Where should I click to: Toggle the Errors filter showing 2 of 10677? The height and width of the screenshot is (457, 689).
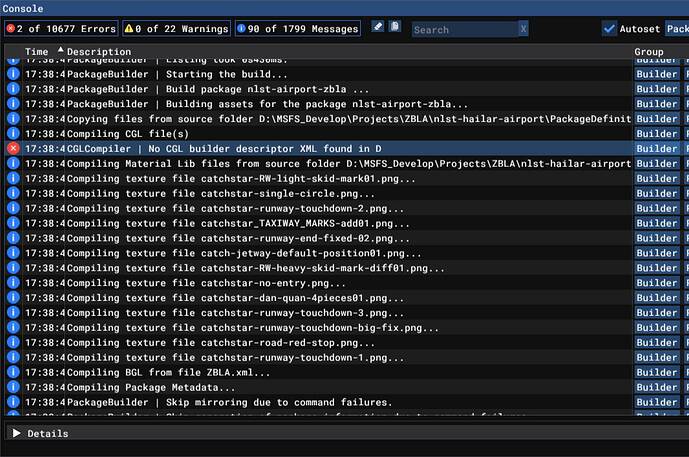pyautogui.click(x=60, y=29)
